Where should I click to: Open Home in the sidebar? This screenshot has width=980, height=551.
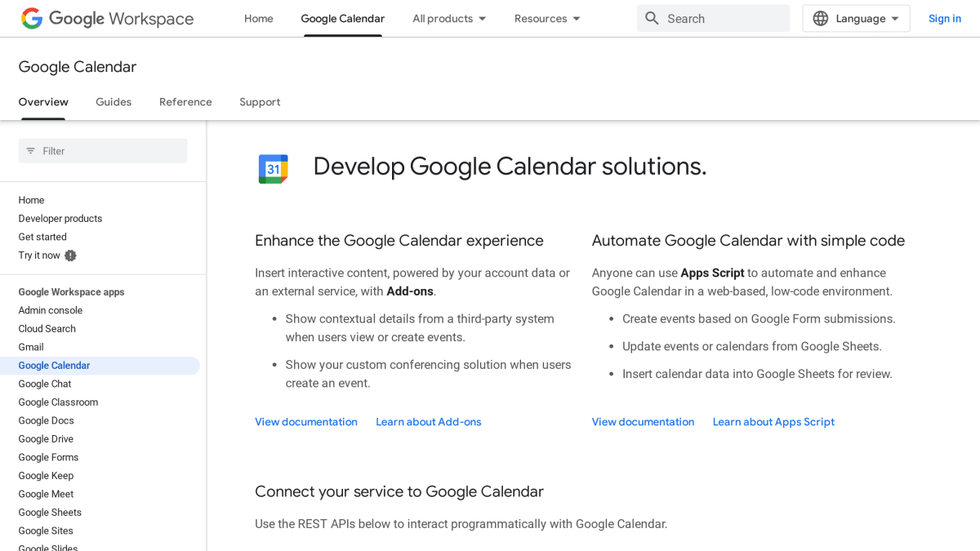point(32,200)
